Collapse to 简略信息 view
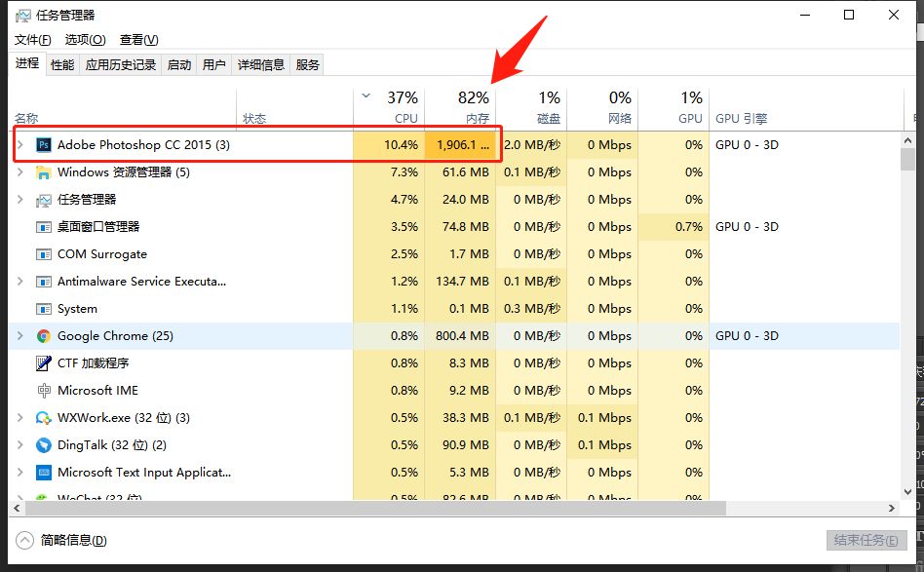Image resolution: width=924 pixels, height=572 pixels. 61,540
